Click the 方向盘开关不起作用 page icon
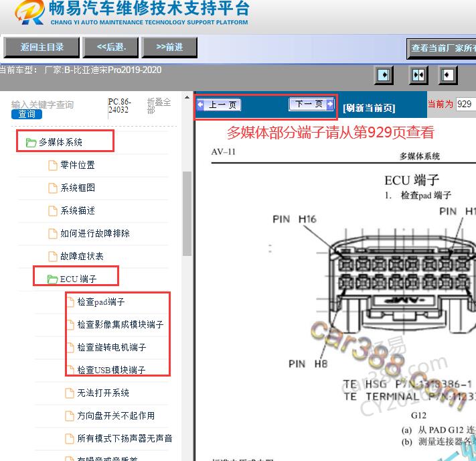Image resolution: width=476 pixels, height=461 pixels. click(70, 416)
